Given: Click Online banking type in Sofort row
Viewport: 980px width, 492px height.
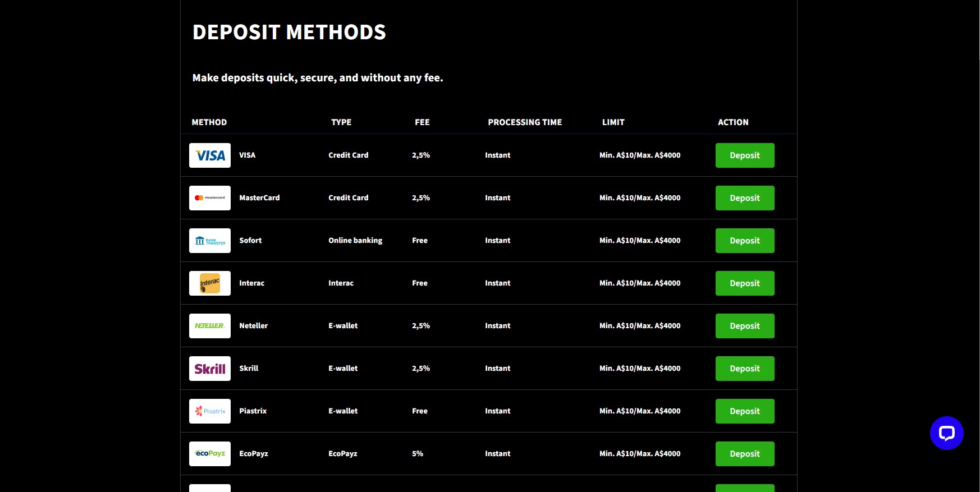Looking at the screenshot, I should tap(355, 241).
